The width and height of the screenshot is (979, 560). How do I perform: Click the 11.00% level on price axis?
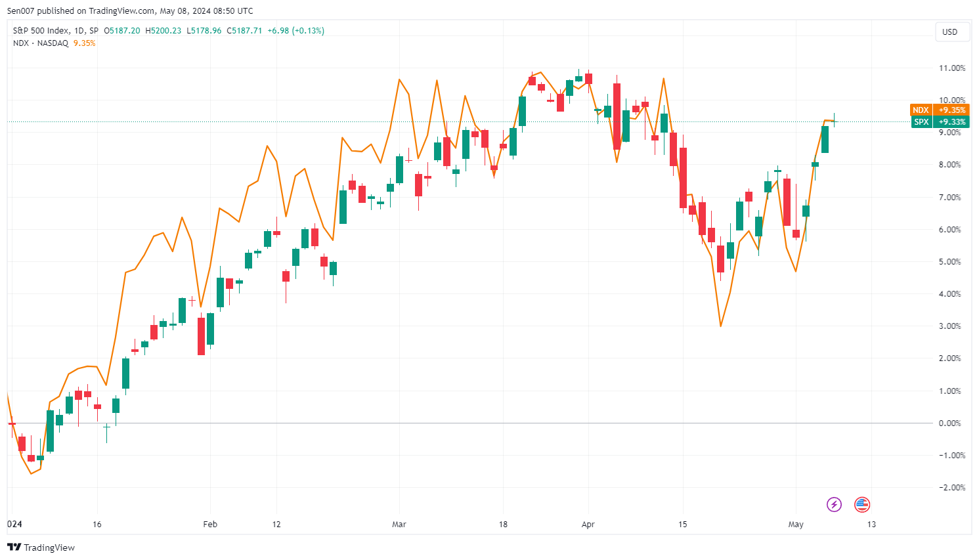click(x=951, y=68)
